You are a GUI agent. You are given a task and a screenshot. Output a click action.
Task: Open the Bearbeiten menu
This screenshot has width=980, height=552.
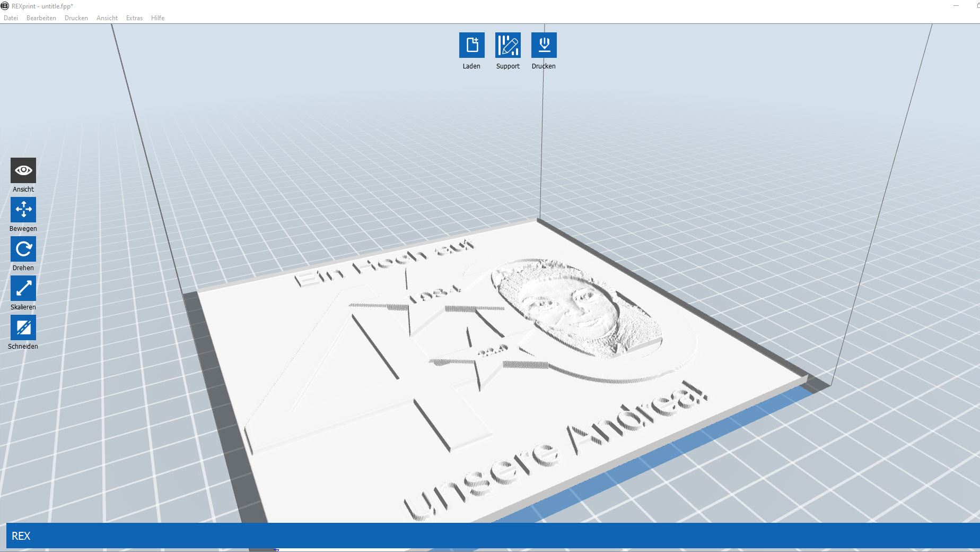click(41, 18)
